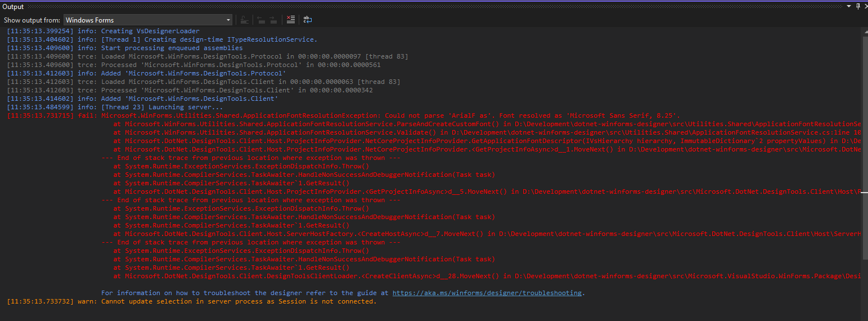868x321 pixels.
Task: Open the Window Position dropdown arrow
Action: click(849, 6)
